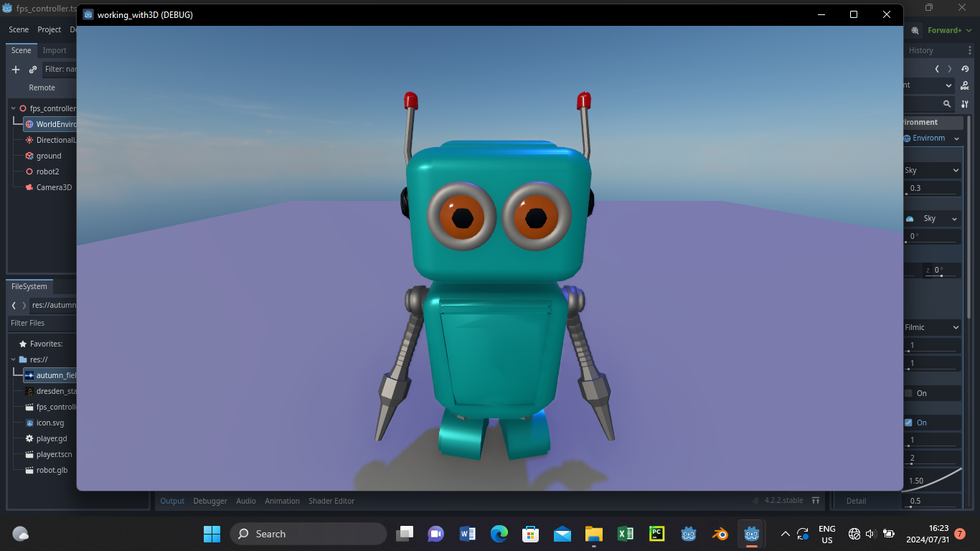Launch Godot from the Windows taskbar

click(x=750, y=534)
